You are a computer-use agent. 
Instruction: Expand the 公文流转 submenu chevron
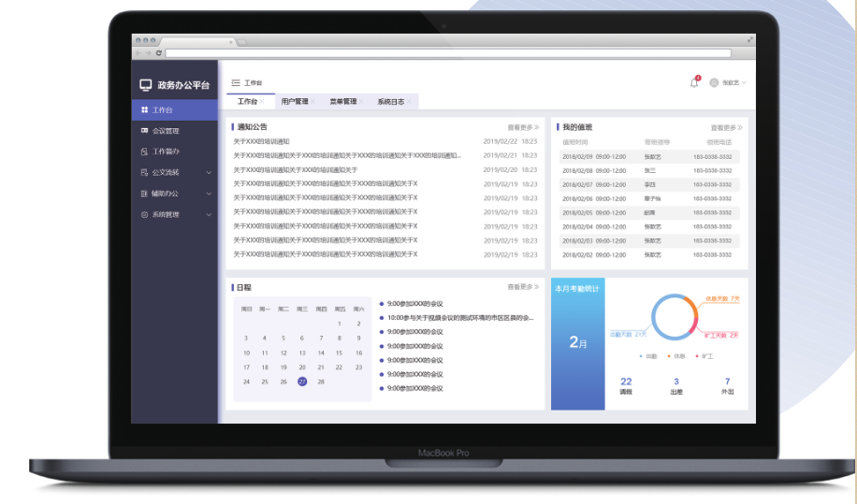pos(209,173)
